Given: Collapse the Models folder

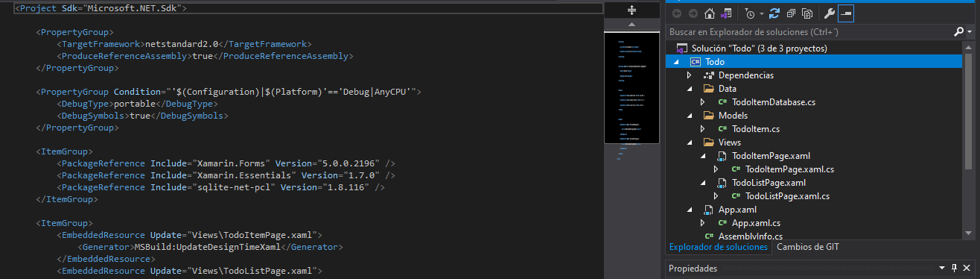Looking at the screenshot, I should (x=689, y=116).
